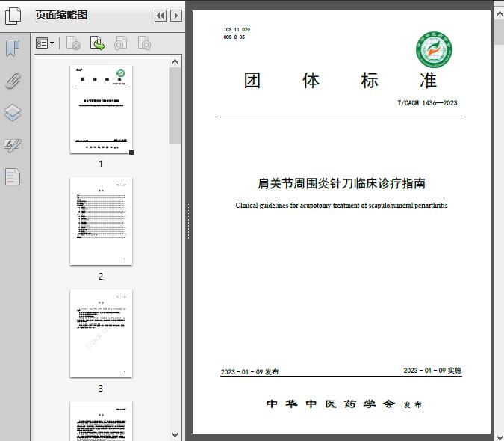Screen dimensions: 504x441
Task: Click the '中华中医药学会' publisher text
Action: (331, 404)
